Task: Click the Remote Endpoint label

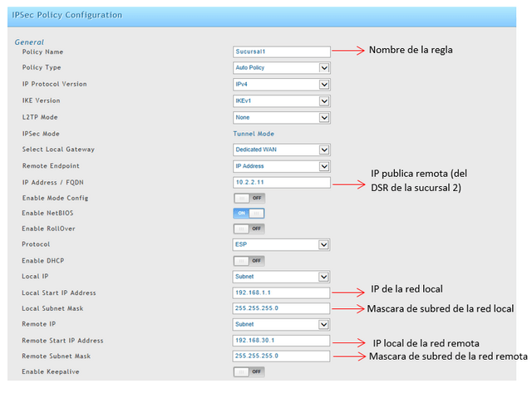Action: pyautogui.click(x=51, y=166)
